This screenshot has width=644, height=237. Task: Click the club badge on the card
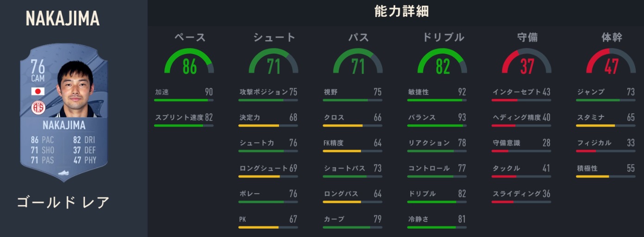coord(38,108)
